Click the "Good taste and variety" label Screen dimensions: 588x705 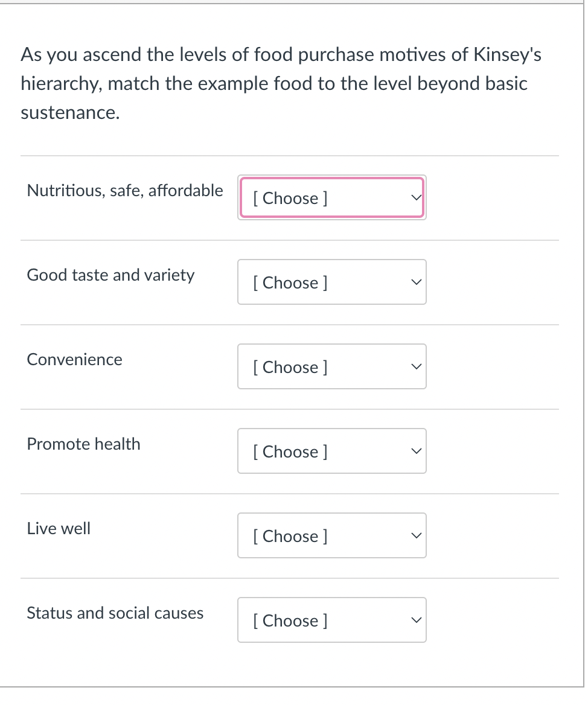[110, 275]
